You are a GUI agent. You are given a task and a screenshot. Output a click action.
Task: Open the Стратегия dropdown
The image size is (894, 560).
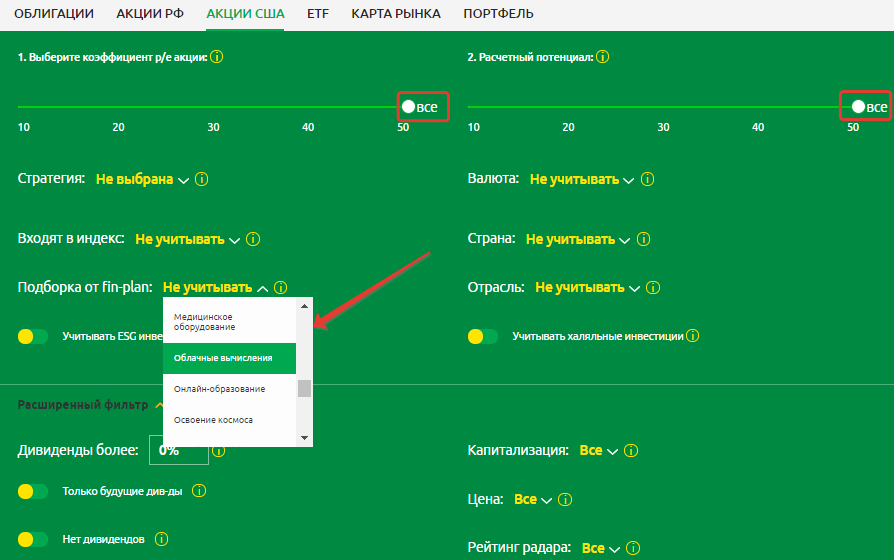pyautogui.click(x=141, y=180)
